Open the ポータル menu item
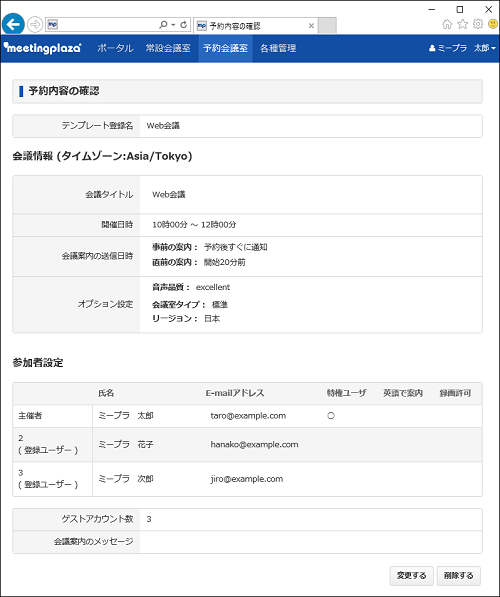 tap(115, 48)
